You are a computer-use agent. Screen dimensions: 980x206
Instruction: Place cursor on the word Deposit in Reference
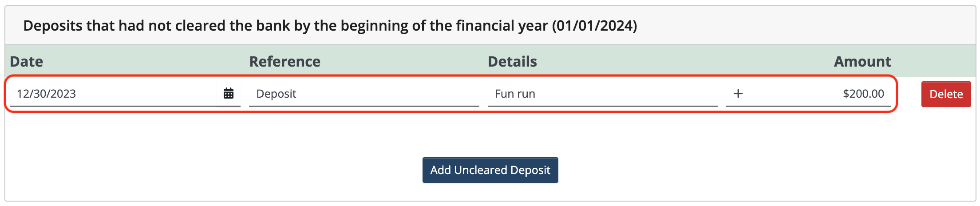point(276,94)
